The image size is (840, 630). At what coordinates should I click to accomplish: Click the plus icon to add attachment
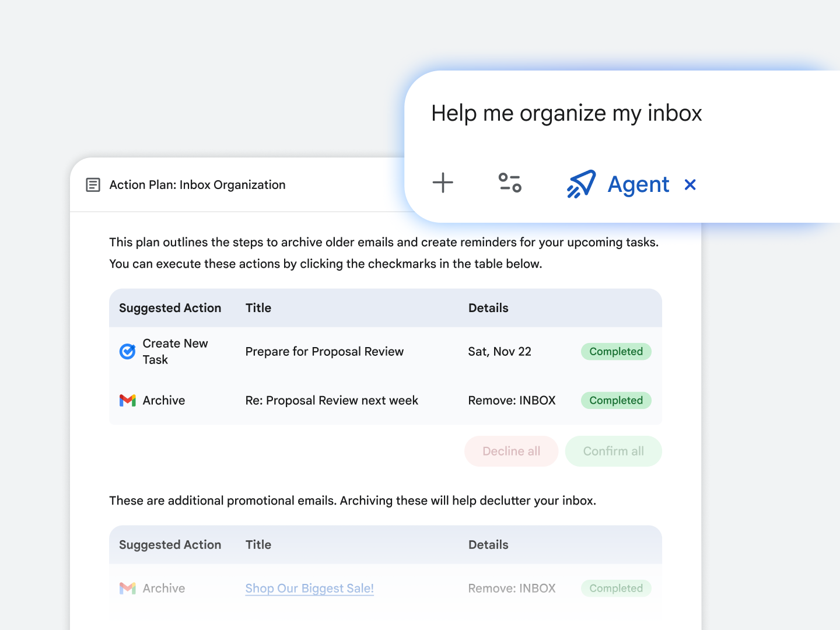tap(443, 183)
